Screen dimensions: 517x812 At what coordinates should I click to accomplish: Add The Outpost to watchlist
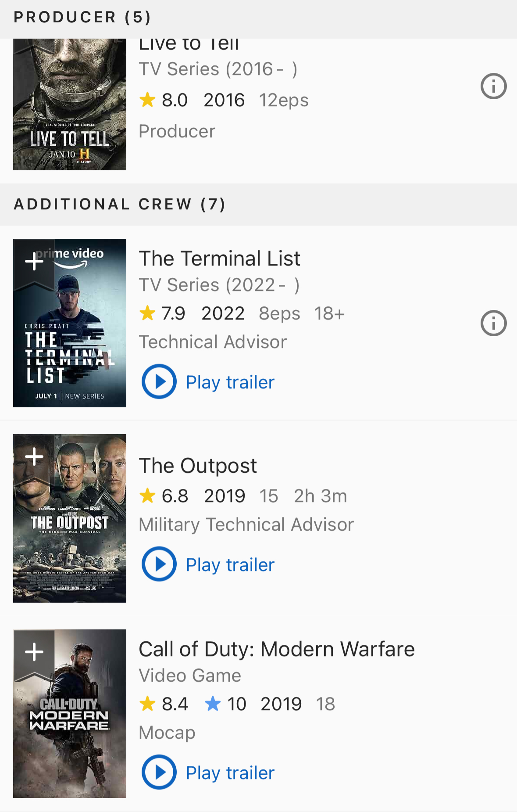pyautogui.click(x=34, y=457)
